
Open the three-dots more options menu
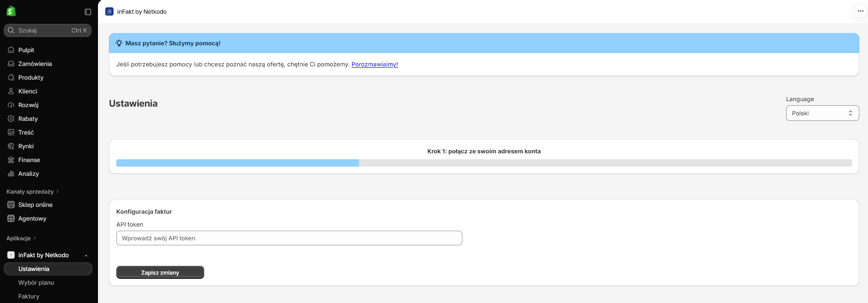(861, 11)
